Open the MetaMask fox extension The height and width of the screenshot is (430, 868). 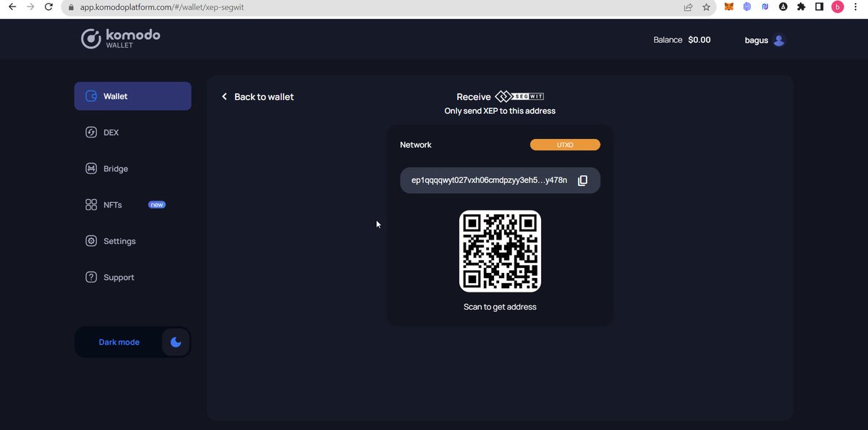click(729, 7)
